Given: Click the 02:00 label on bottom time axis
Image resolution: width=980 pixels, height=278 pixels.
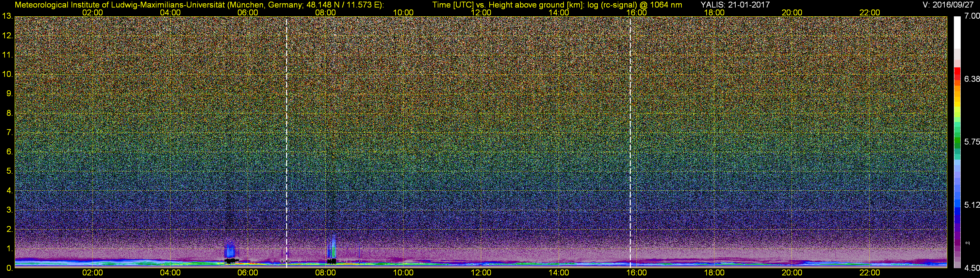Looking at the screenshot, I should (x=92, y=273).
